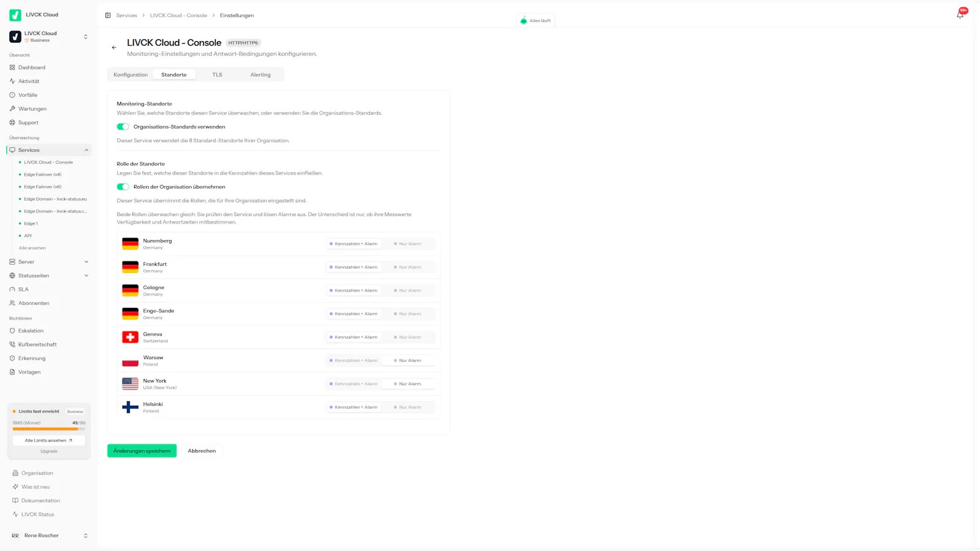Open the Edge Domain - livck-status.eu service

54,199
